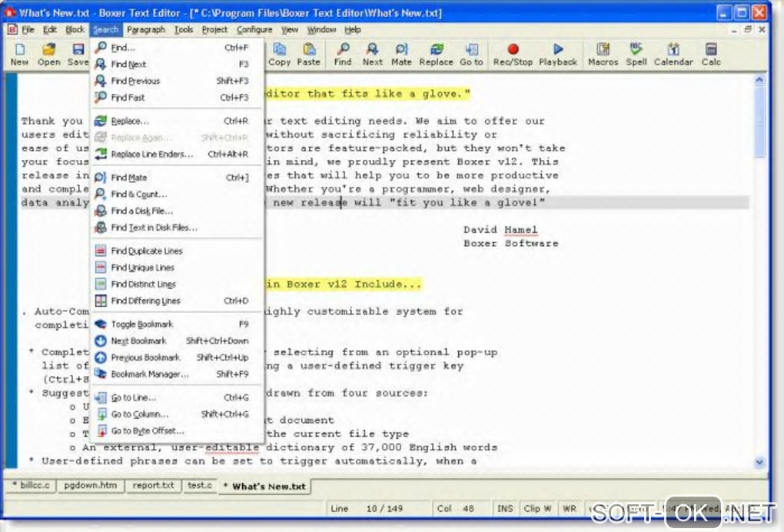Open the Paragraph menu
784x532 pixels.
(x=146, y=29)
